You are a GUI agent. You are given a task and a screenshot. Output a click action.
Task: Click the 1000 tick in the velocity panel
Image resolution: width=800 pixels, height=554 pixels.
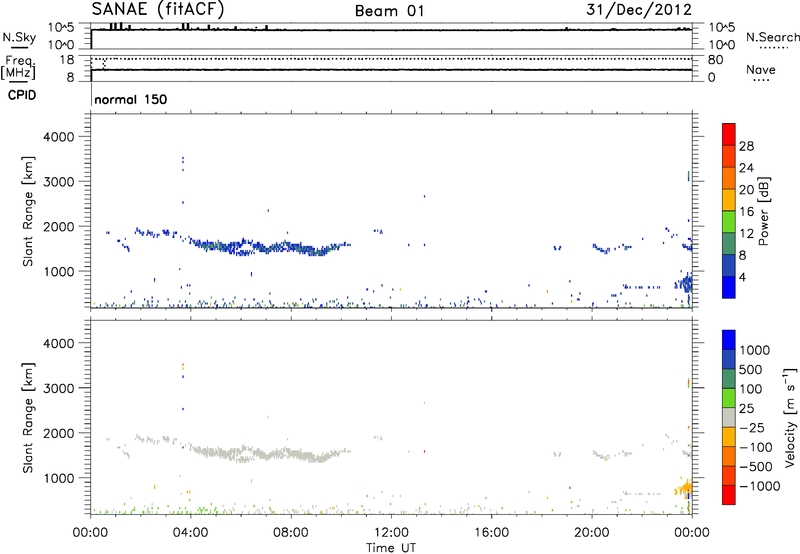pyautogui.click(x=59, y=478)
